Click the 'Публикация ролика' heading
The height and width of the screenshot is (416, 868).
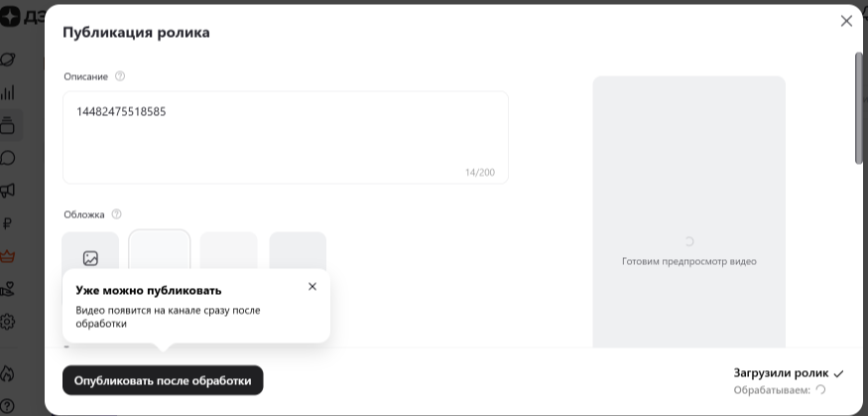coord(136,32)
